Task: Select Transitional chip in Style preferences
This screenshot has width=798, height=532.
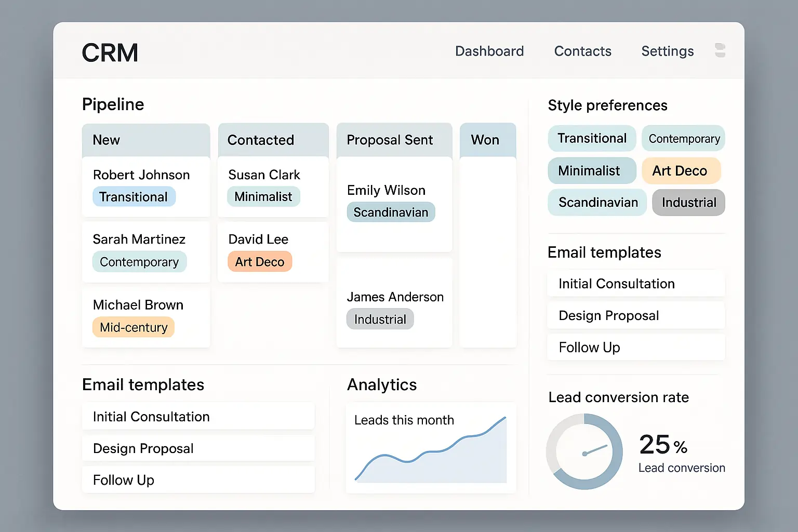Action: 592,138
